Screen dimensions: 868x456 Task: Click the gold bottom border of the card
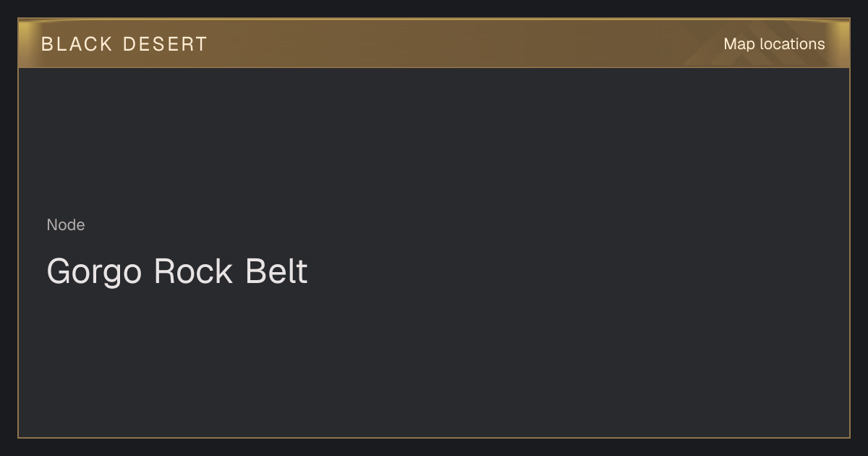(434, 437)
